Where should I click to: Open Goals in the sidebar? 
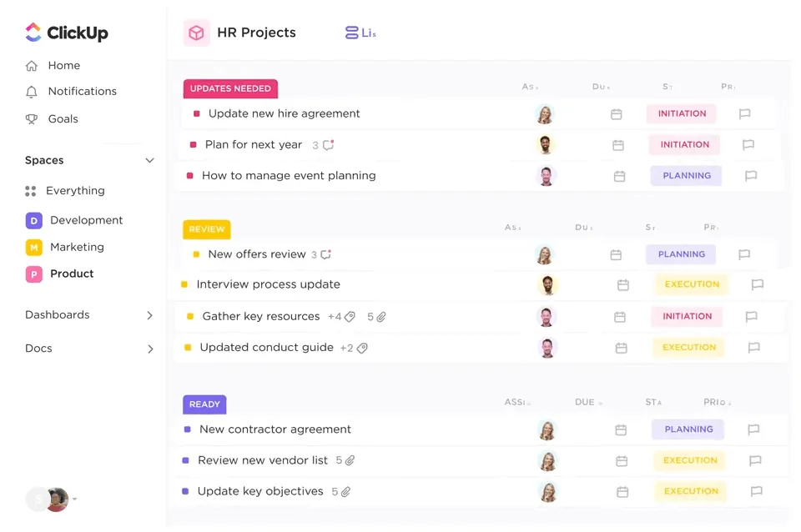point(52,119)
